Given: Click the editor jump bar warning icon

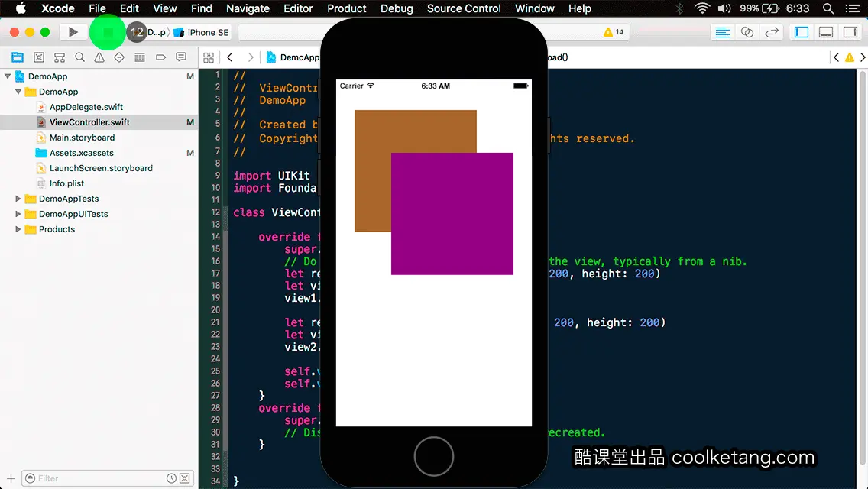Looking at the screenshot, I should (849, 57).
